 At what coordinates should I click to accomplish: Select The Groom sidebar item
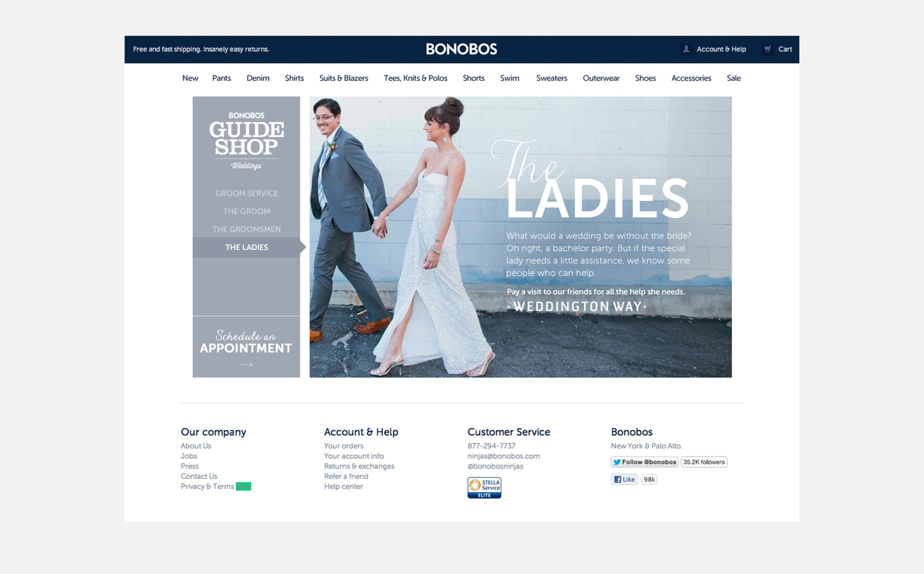pos(246,211)
